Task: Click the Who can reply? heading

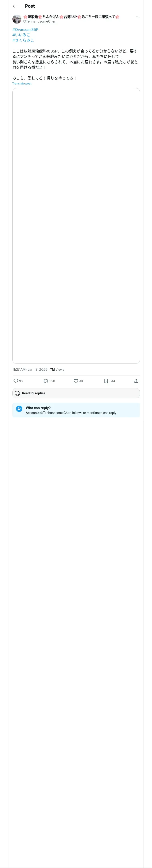Action: (39, 408)
